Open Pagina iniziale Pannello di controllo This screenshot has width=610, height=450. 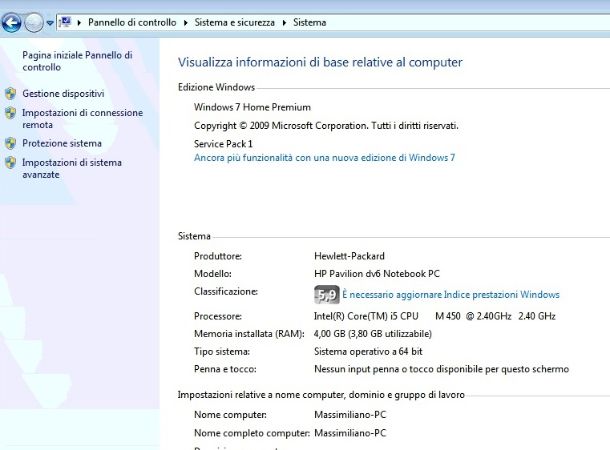[x=77, y=61]
